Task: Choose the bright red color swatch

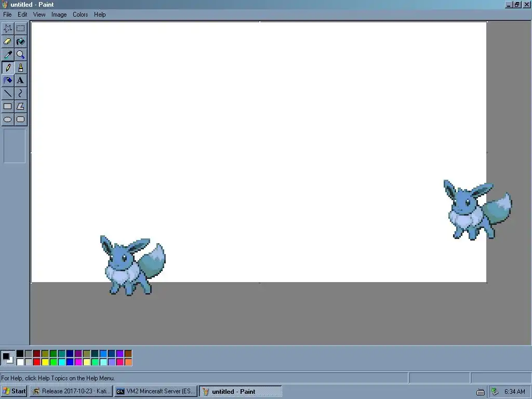Action: click(37, 362)
